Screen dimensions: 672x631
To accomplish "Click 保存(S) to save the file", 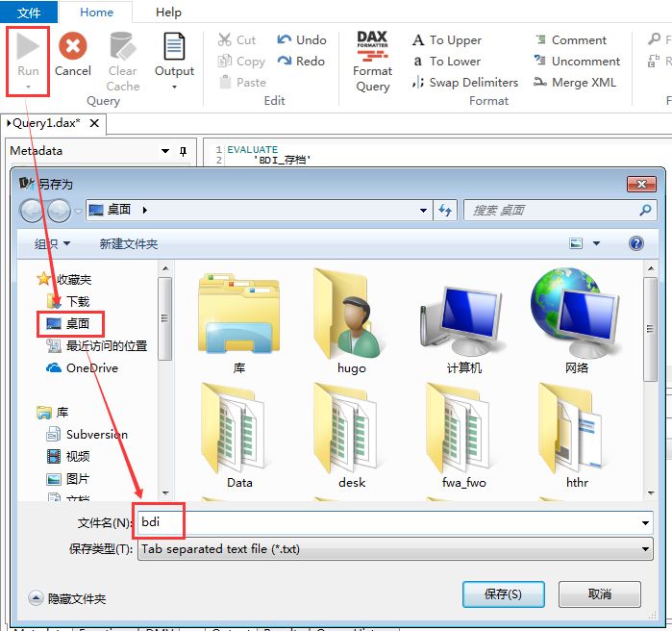I will pyautogui.click(x=503, y=594).
